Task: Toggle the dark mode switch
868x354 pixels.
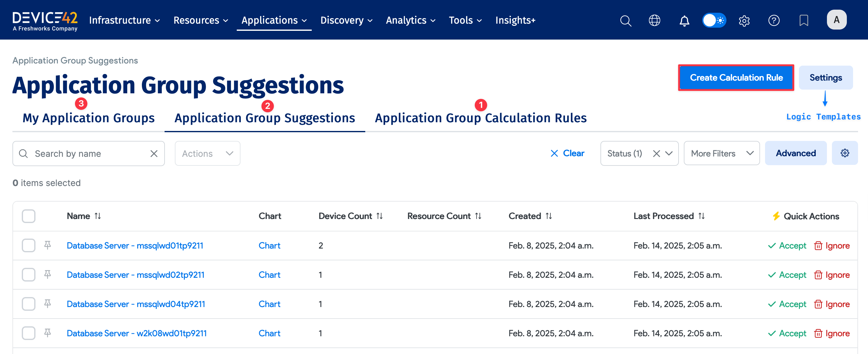Action: click(x=714, y=20)
